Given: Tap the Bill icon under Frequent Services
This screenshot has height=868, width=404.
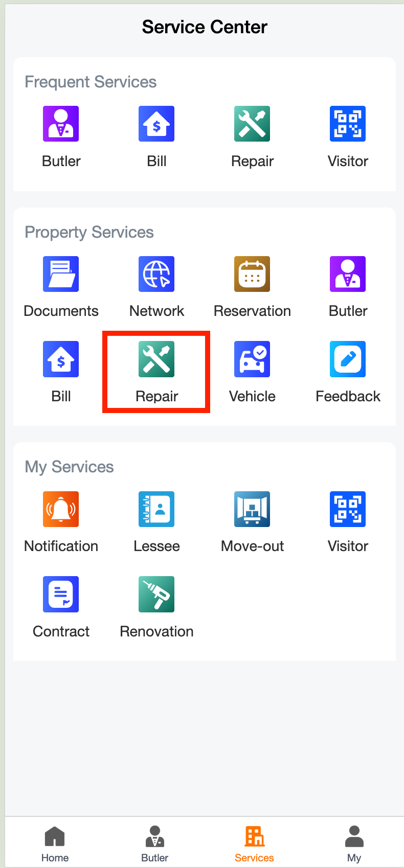Looking at the screenshot, I should click(156, 124).
